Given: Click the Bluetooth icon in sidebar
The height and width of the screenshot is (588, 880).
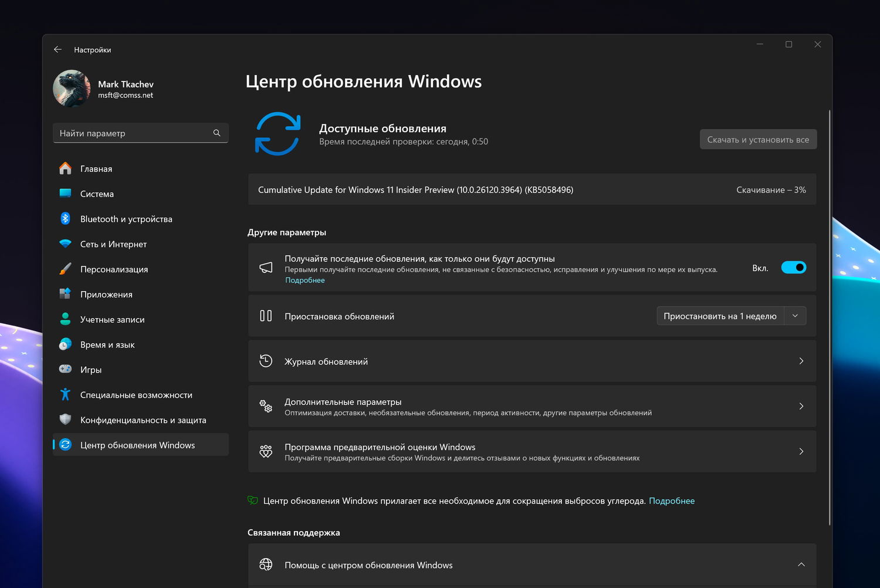Looking at the screenshot, I should coord(65,219).
